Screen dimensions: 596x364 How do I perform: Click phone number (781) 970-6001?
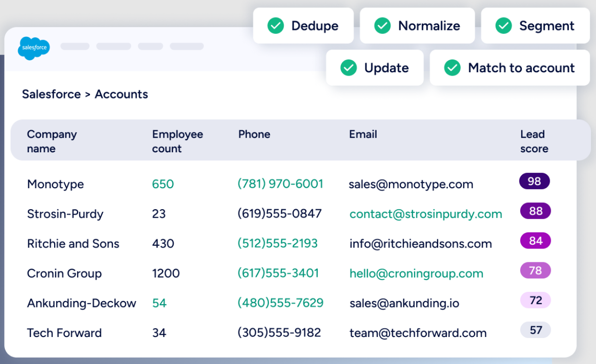(x=280, y=184)
